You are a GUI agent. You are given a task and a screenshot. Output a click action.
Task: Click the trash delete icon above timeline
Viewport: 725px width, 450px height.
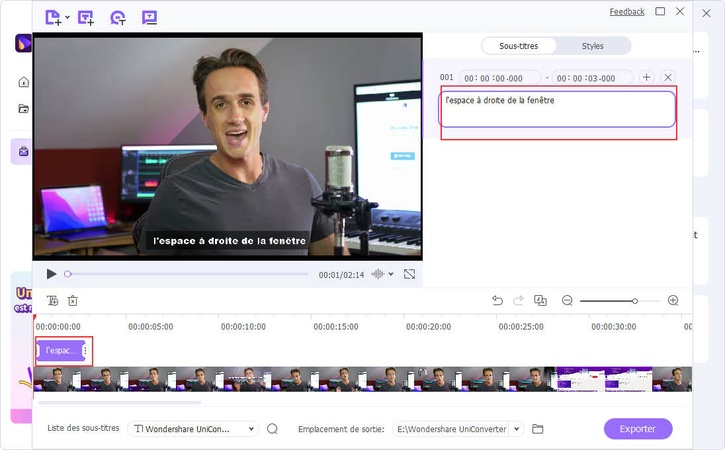[73, 301]
